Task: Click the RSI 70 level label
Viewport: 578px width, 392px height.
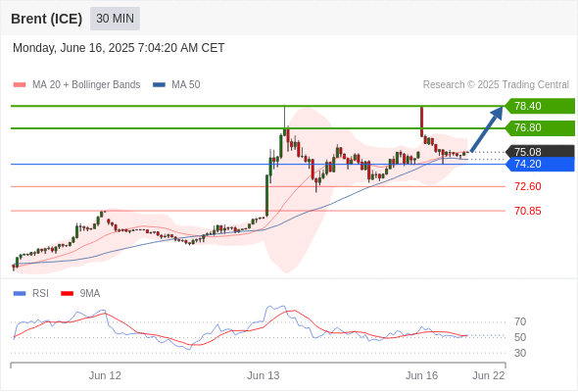Action: (520, 322)
